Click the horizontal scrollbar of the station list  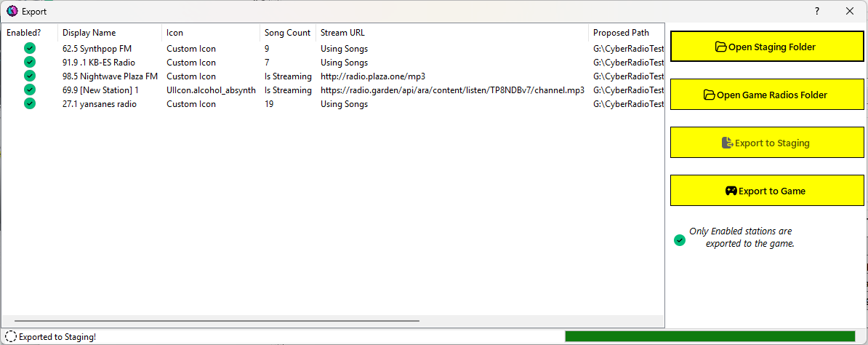(x=217, y=320)
